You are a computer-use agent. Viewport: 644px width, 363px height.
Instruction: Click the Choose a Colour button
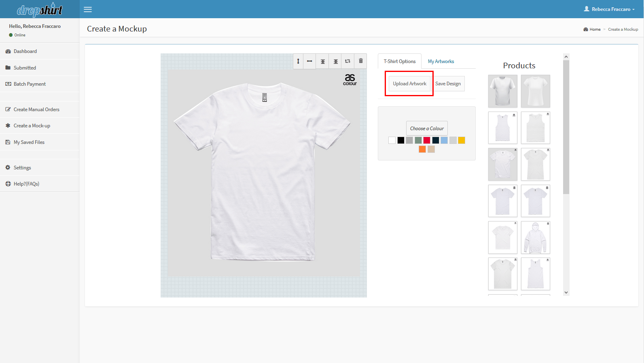427,129
